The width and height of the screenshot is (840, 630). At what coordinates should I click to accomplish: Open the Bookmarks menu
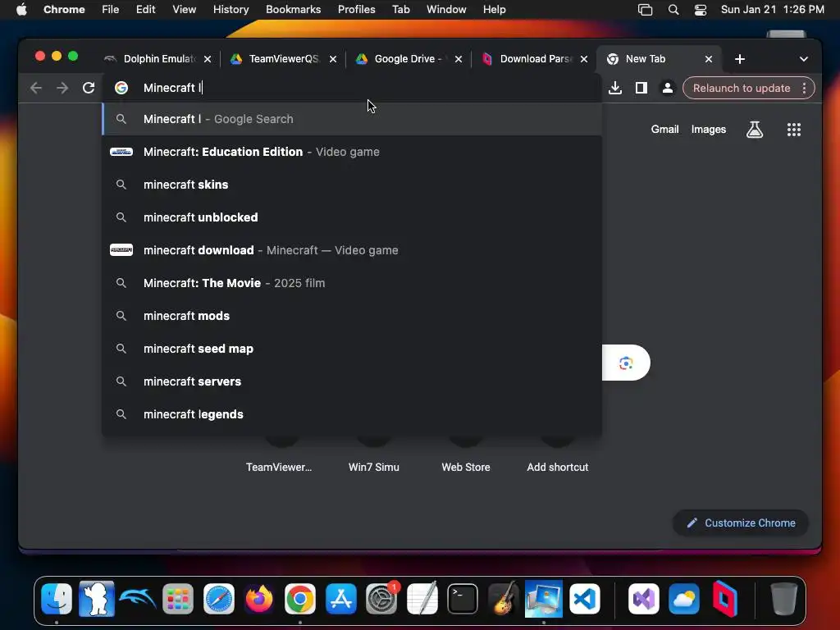click(293, 10)
